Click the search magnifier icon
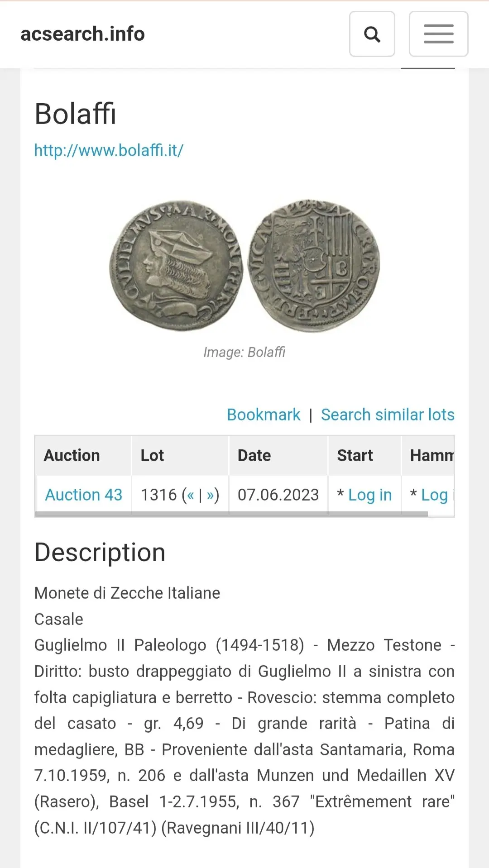489x868 pixels. click(x=372, y=34)
